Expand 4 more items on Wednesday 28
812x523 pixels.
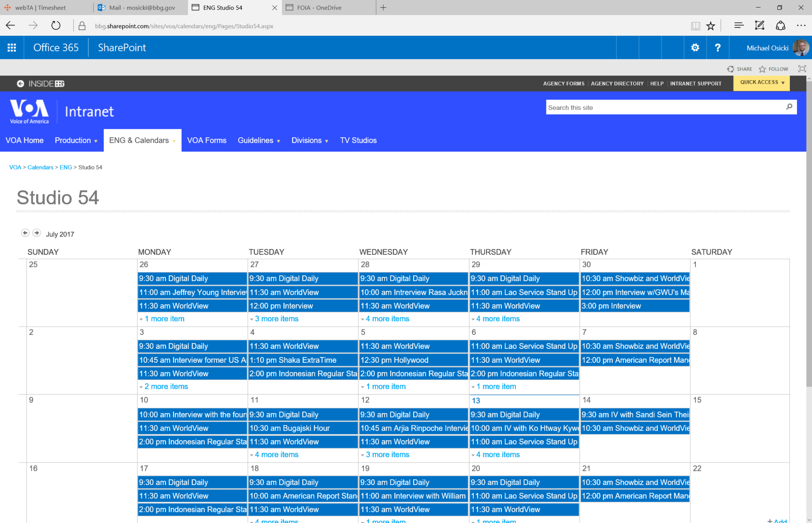[387, 319]
